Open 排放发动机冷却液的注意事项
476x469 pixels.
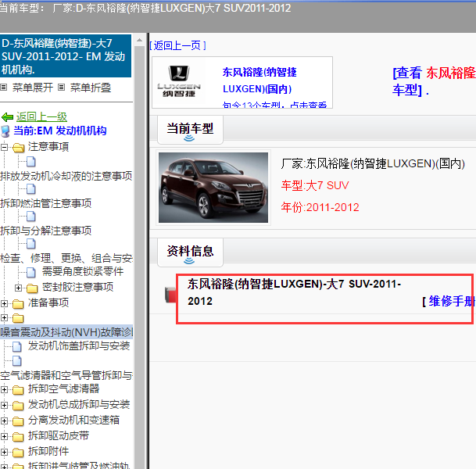(66, 176)
